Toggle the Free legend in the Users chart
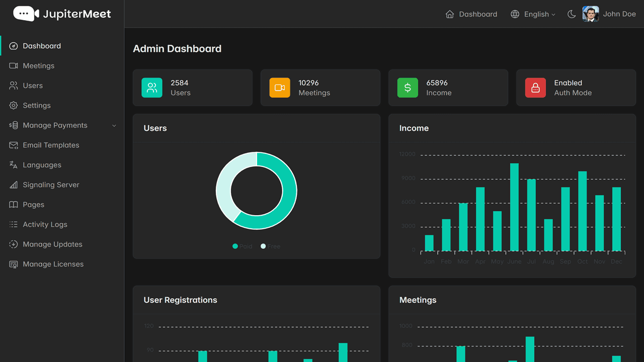The width and height of the screenshot is (644, 362). (271, 246)
